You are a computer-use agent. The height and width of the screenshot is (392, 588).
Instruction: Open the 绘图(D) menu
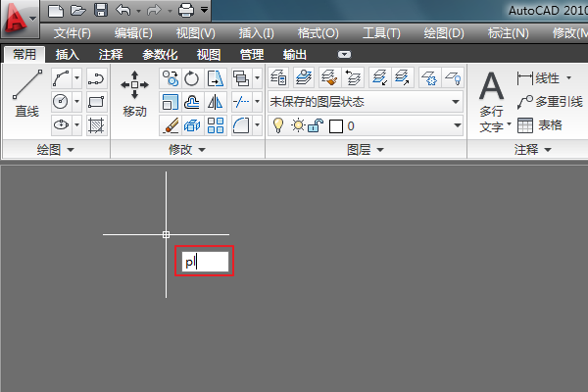tap(444, 33)
